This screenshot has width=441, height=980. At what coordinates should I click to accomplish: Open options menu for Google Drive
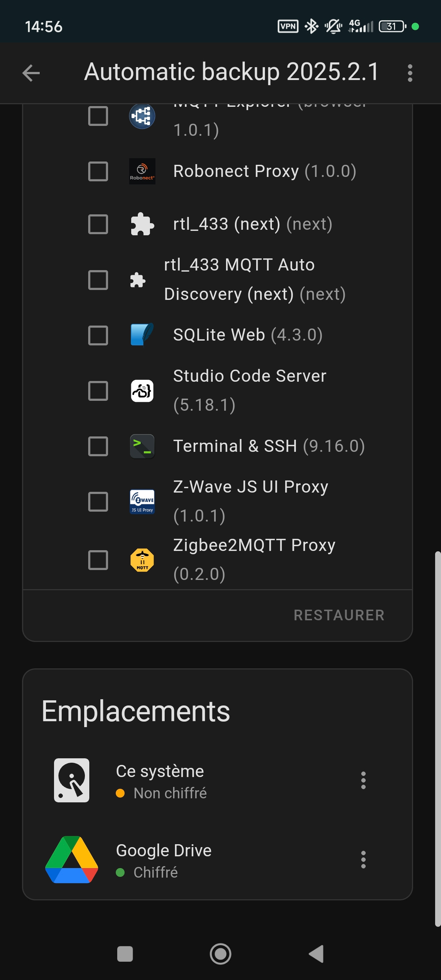[363, 859]
